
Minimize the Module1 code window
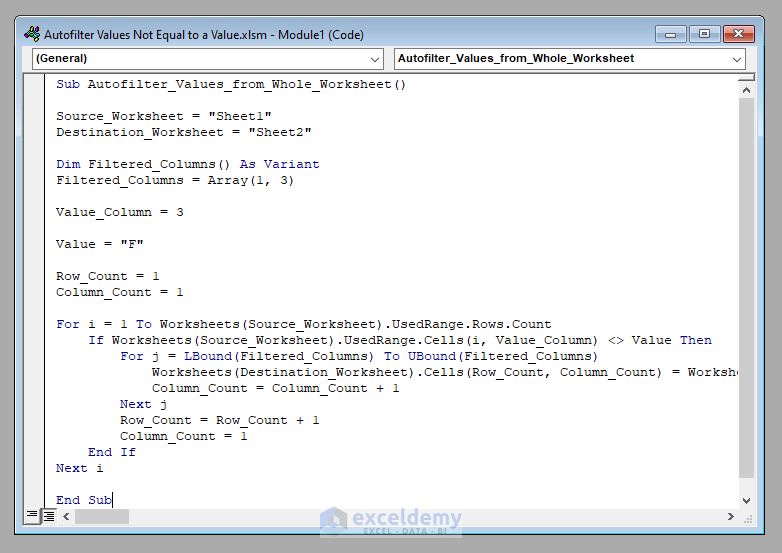pyautogui.click(x=671, y=34)
